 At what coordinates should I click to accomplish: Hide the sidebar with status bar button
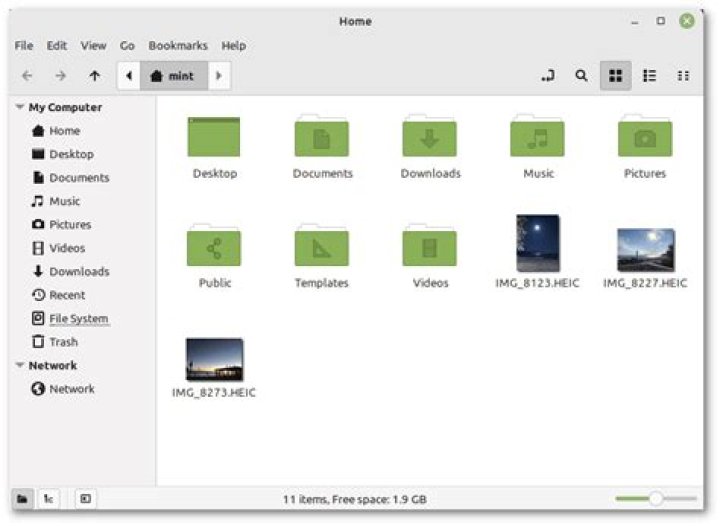pyautogui.click(x=85, y=498)
